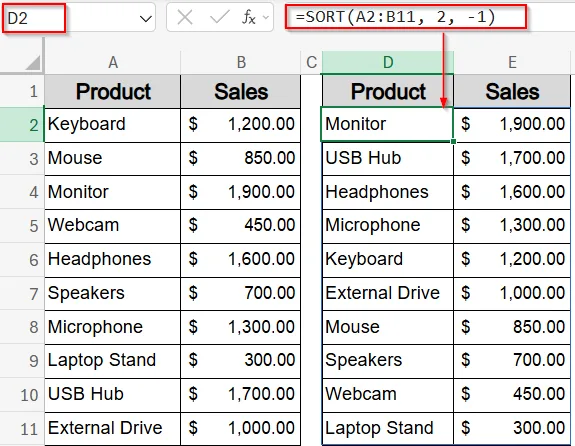Select the External Drive cell in column A
Screen dimensions: 575x446
(x=113, y=429)
